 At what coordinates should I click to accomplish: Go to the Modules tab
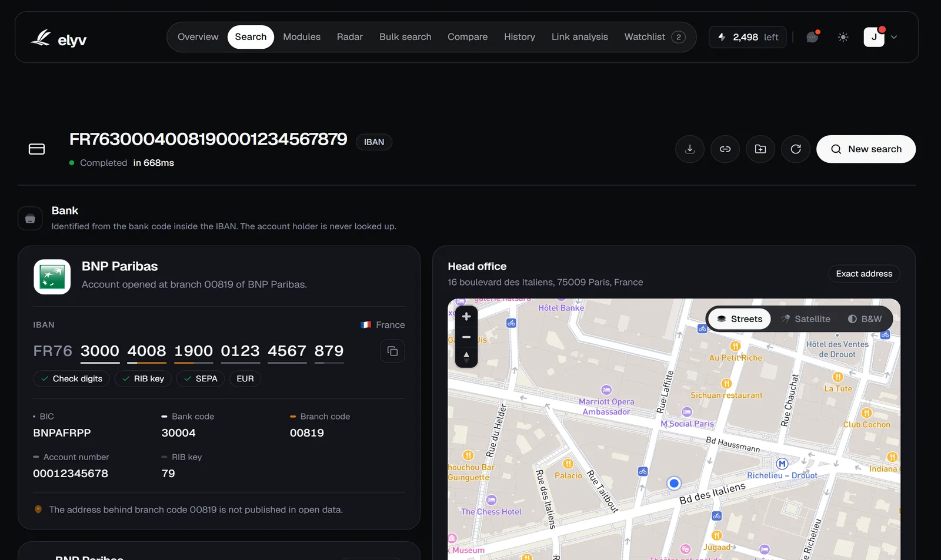(302, 37)
